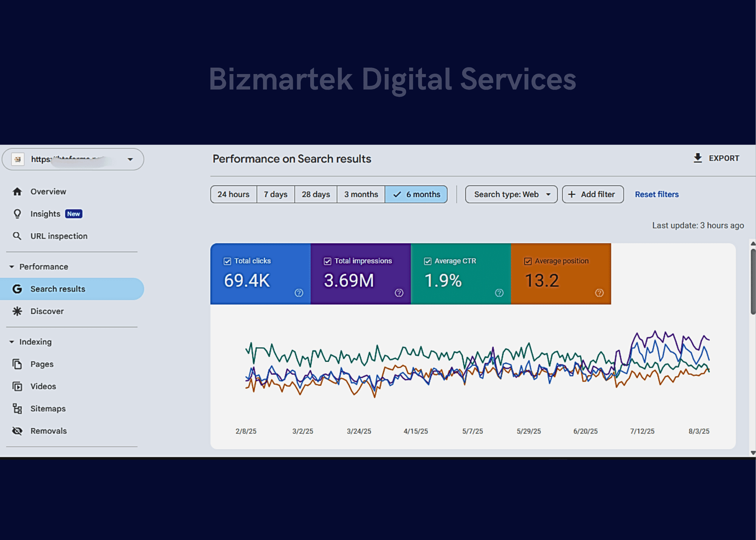Click the 8/3/25 chart axis label
756x540 pixels.
699,431
